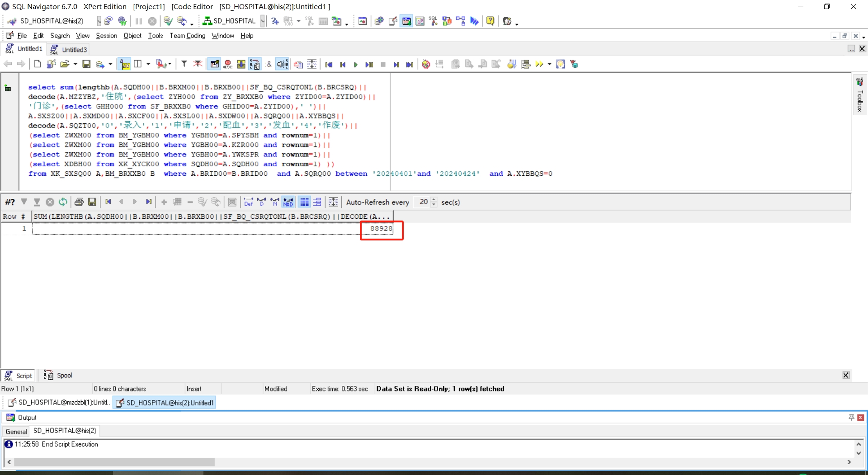Screen dimensions: 868x475
Task: Click the New file blank page icon
Action: pos(38,64)
